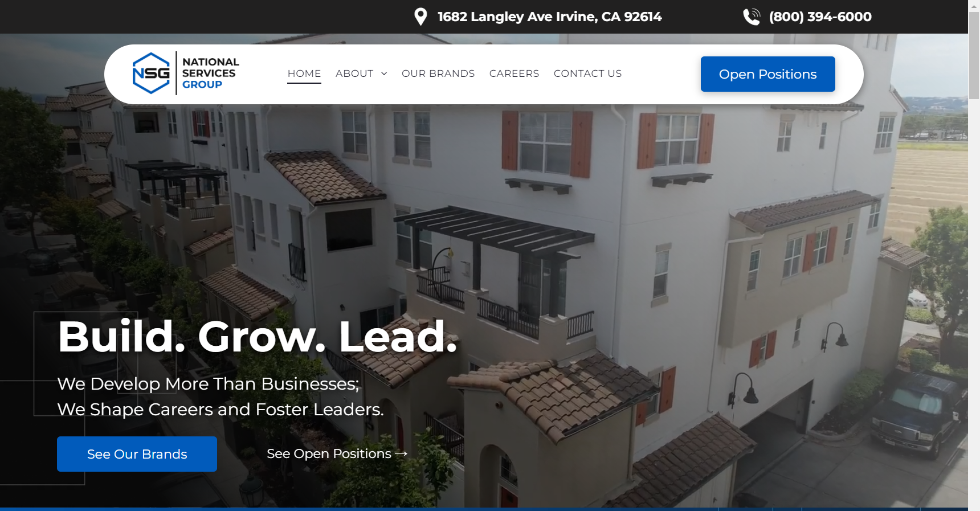Click the 1682 Langley Ave address text
The height and width of the screenshot is (511, 980).
549,17
